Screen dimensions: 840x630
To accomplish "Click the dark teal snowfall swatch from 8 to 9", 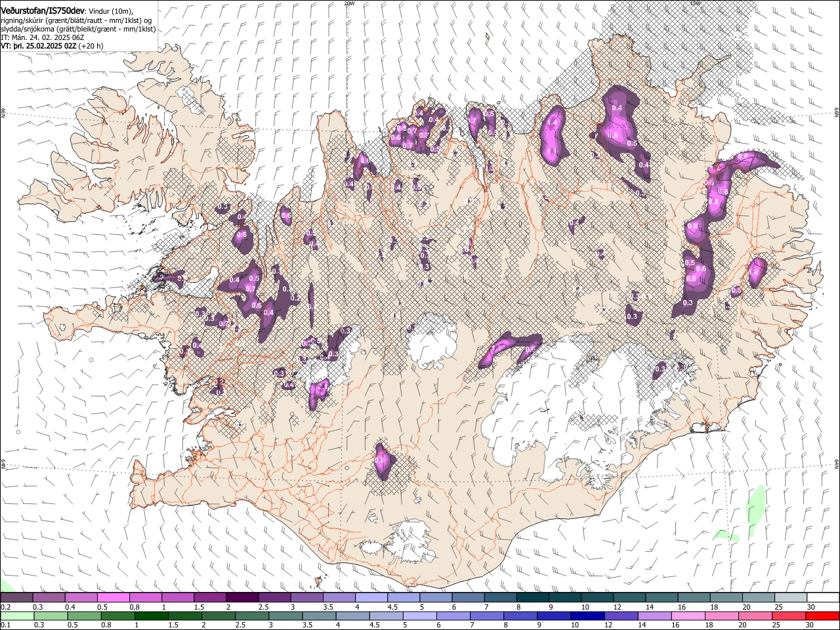I will pyautogui.click(x=532, y=598).
